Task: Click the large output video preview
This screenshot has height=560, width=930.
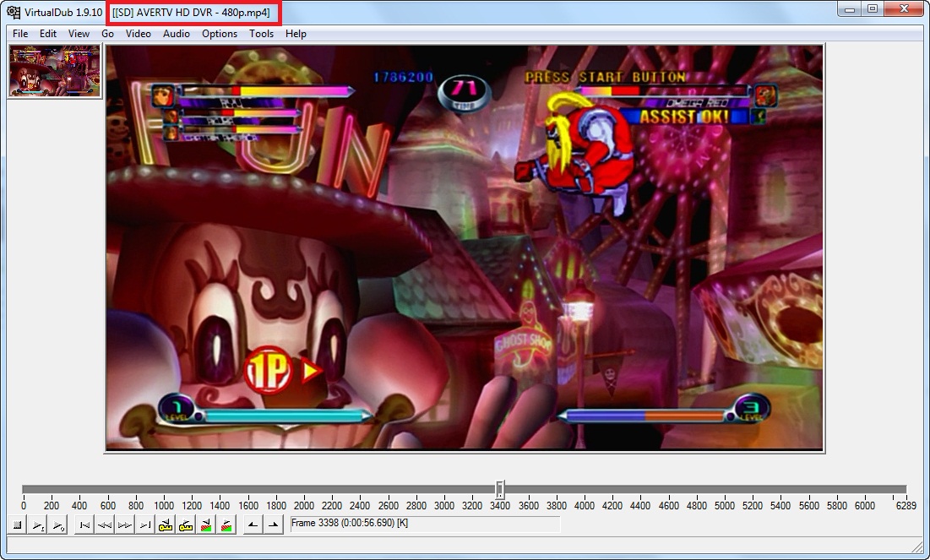Action: click(x=465, y=248)
